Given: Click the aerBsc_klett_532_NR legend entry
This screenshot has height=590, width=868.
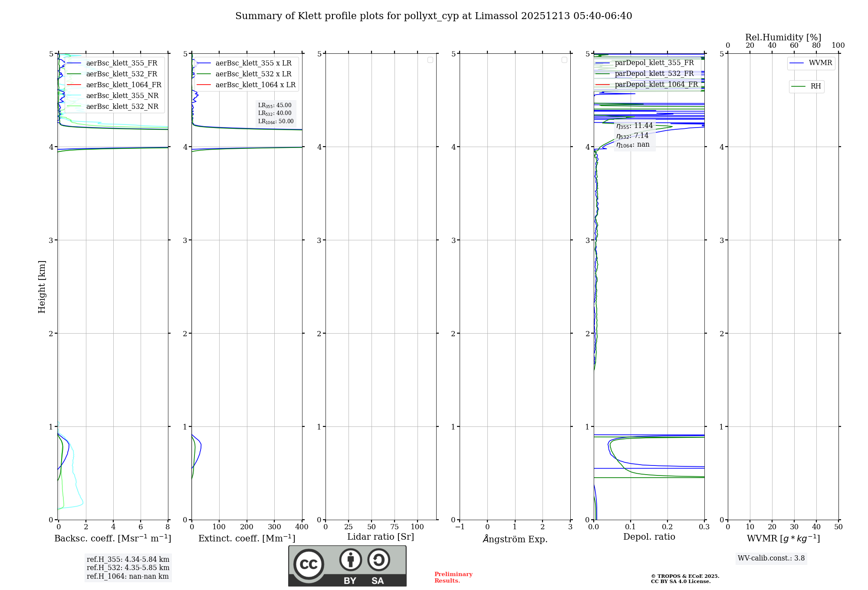Looking at the screenshot, I should (x=122, y=107).
